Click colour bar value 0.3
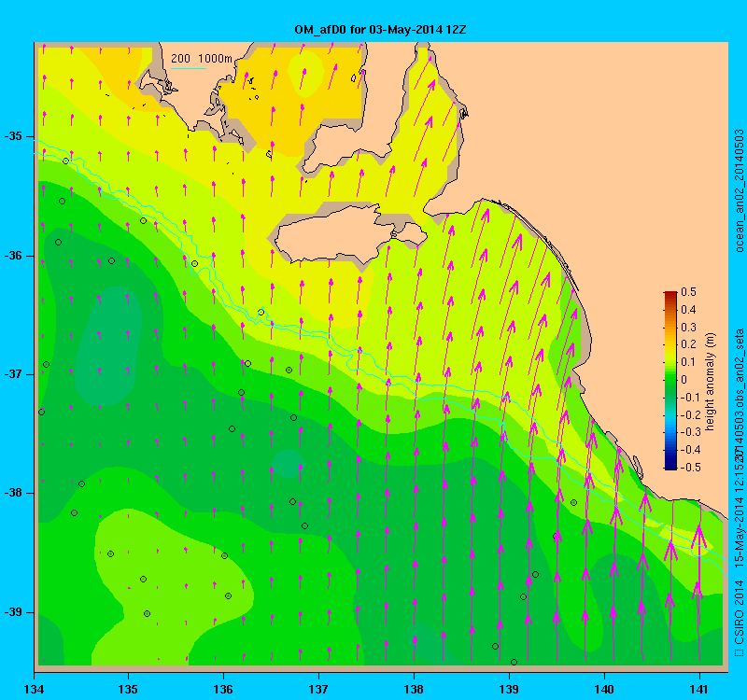Screen dimensions: 747x700 point(688,328)
